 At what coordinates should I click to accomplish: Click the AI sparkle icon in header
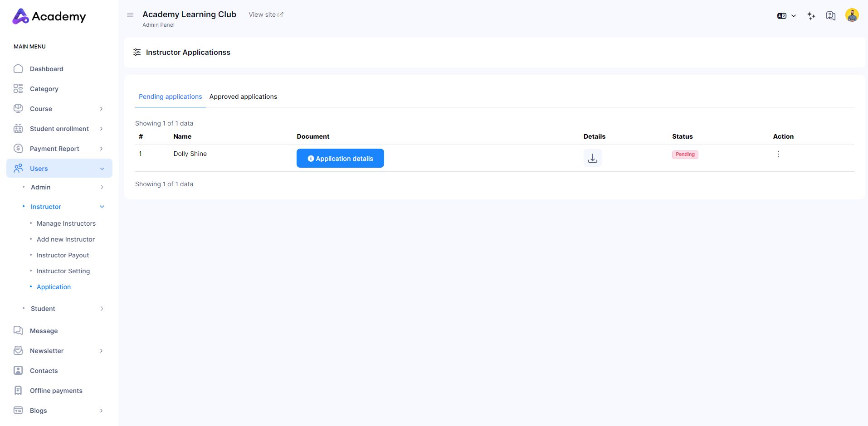click(x=811, y=16)
